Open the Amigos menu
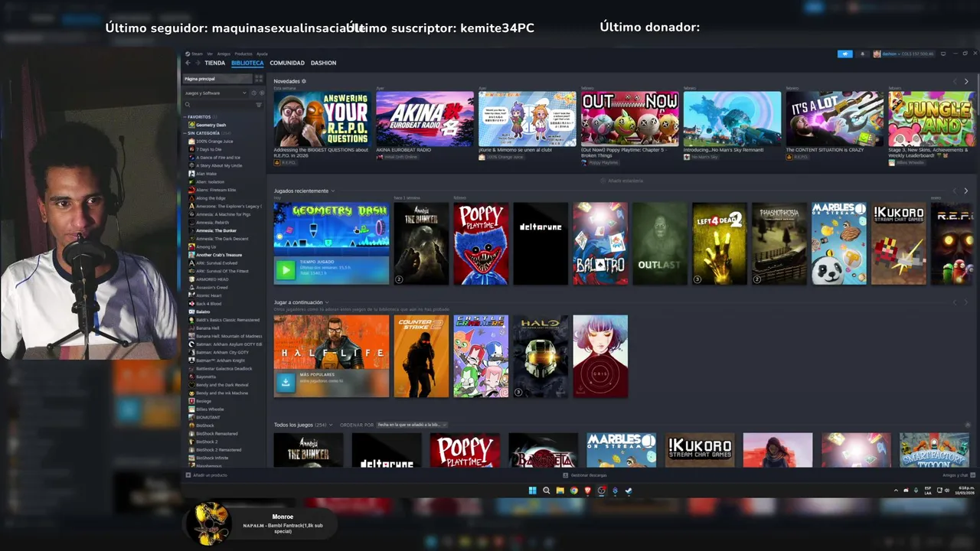This screenshot has height=551, width=980. (x=224, y=54)
